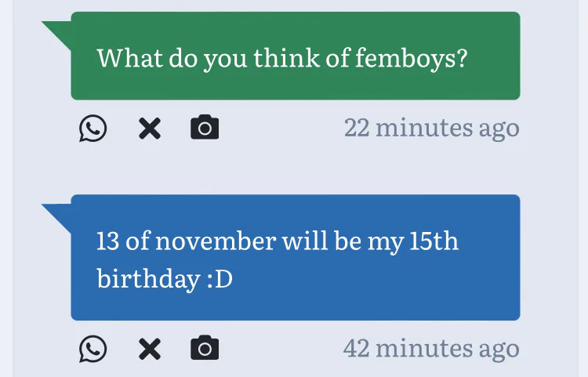Click the "birthday :D" line of text
Image resolution: width=588 pixels, height=377 pixels.
pos(165,279)
